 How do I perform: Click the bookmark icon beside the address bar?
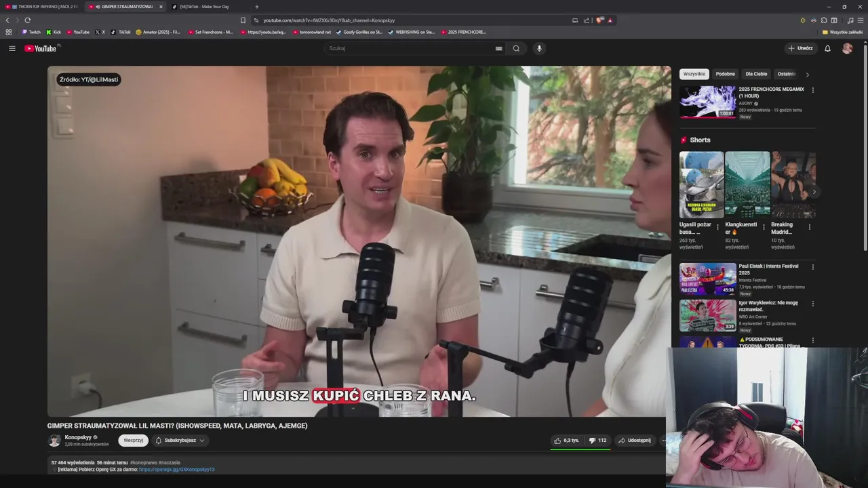coord(243,20)
